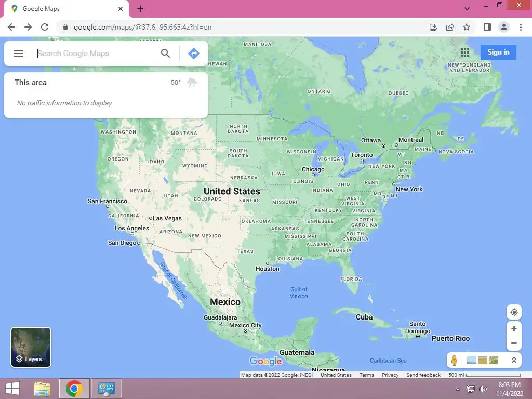Image resolution: width=532 pixels, height=399 pixels.
Task: Click the Sign in button
Action: [x=498, y=52]
